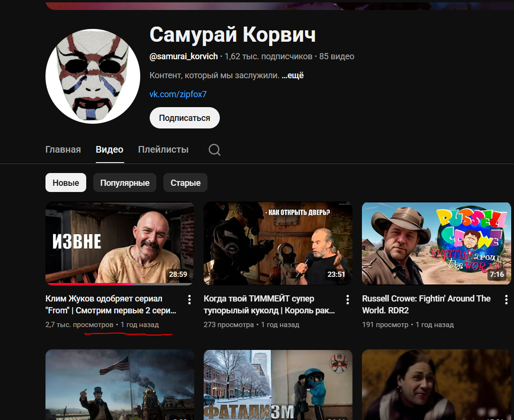The width and height of the screenshot is (514, 420).
Task: Click the 85 видео count
Action: tap(337, 56)
